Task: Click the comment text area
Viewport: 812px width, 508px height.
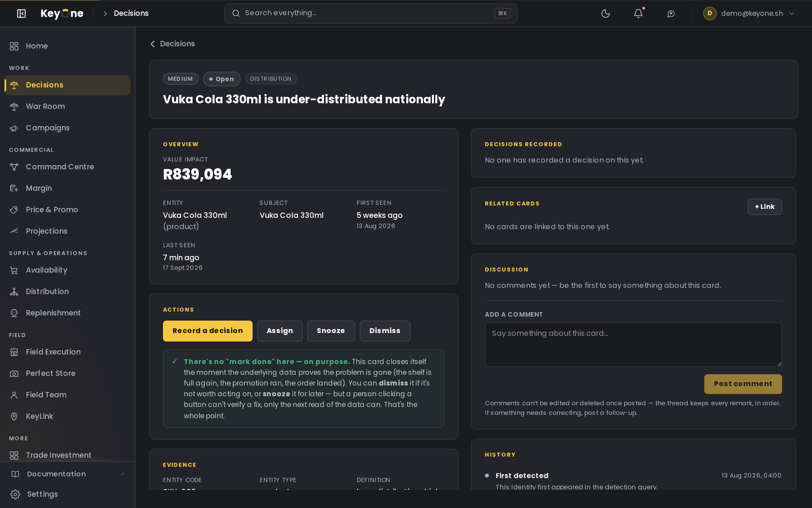Action: [x=633, y=345]
